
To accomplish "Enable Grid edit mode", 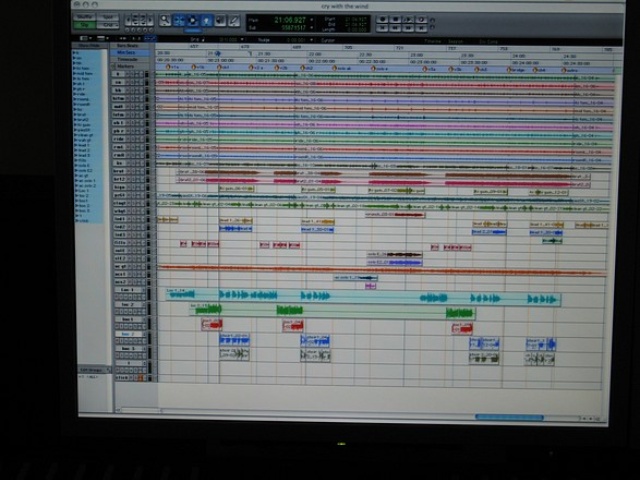I will (108, 25).
